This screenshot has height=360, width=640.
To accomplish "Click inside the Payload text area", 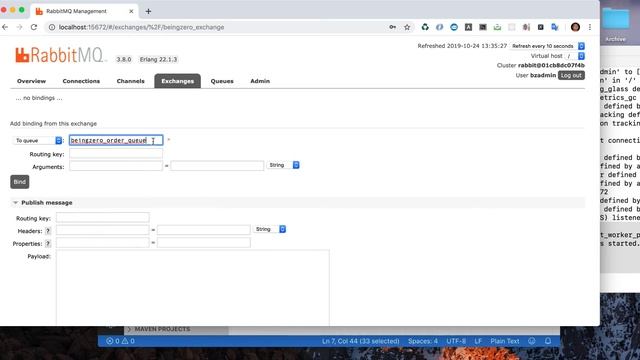I will [193, 288].
